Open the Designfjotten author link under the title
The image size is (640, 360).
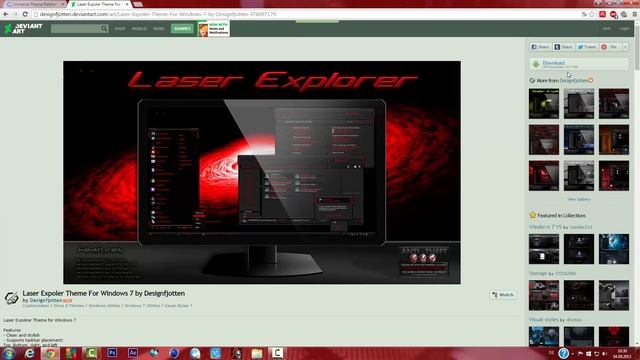(x=46, y=300)
